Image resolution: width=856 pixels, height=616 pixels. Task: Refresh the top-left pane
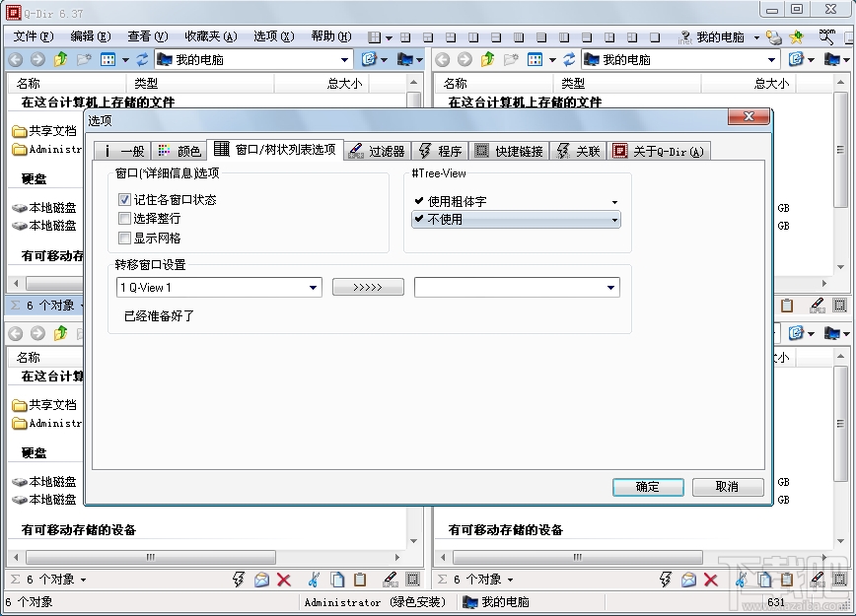tap(142, 59)
